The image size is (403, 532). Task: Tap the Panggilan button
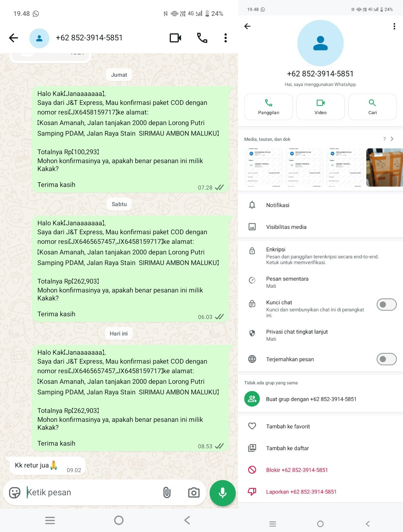[268, 107]
